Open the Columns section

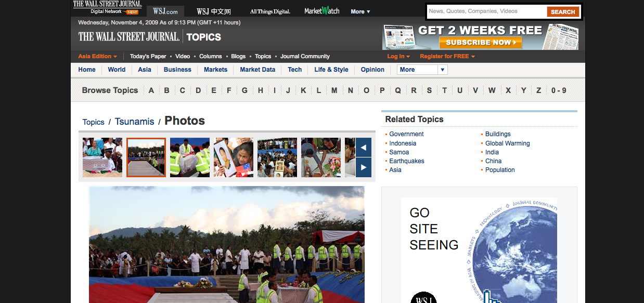(x=211, y=56)
